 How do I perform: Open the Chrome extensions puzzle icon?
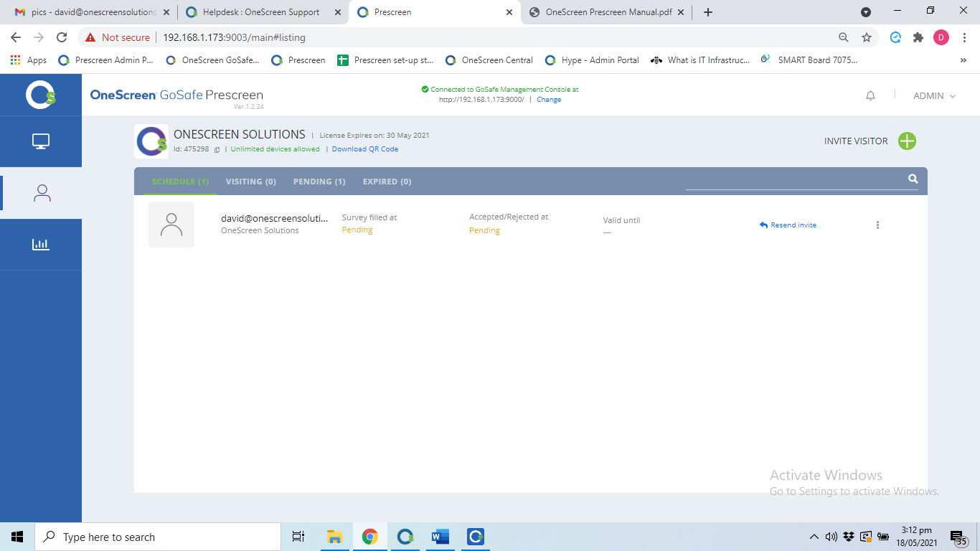click(x=918, y=37)
